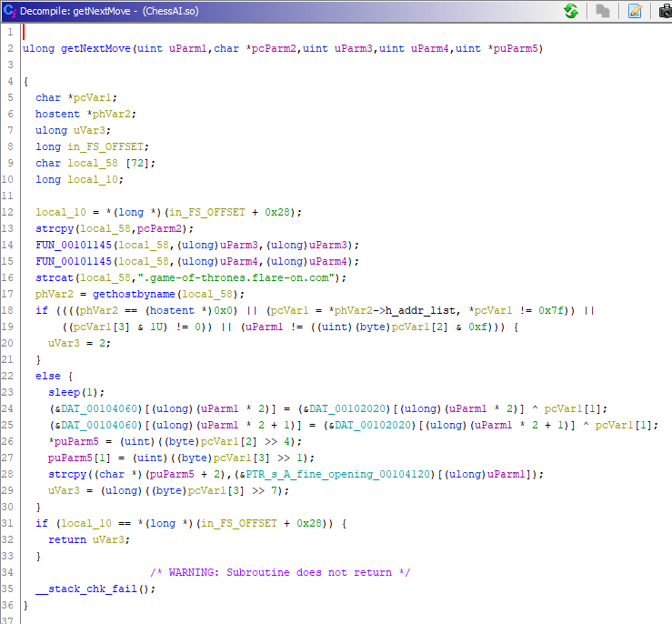672x624 pixels.
Task: Click the h_addr_list field reference
Action: point(420,311)
